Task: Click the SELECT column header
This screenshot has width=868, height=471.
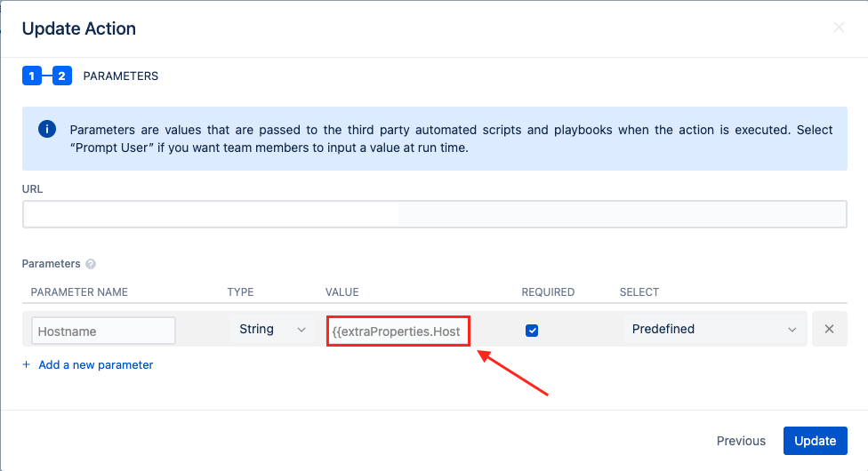Action: 639,292
